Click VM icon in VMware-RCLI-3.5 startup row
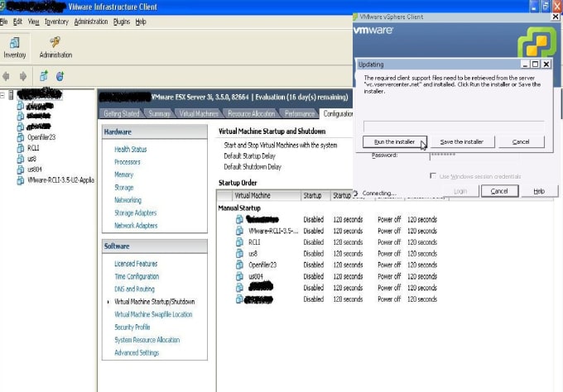The height and width of the screenshot is (392, 563). [239, 231]
